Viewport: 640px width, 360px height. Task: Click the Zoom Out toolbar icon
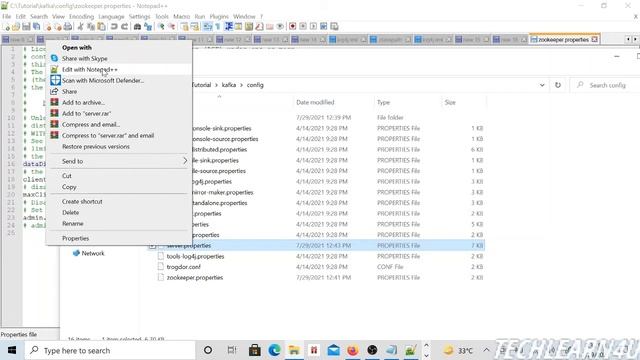pos(171,27)
